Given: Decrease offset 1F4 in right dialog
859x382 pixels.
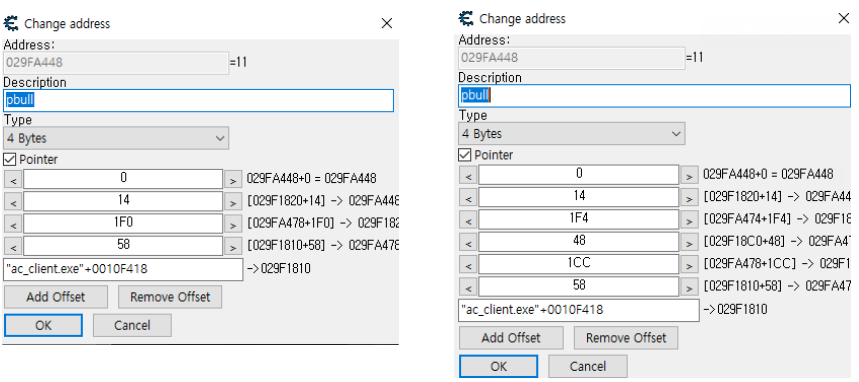Looking at the screenshot, I should (x=468, y=219).
